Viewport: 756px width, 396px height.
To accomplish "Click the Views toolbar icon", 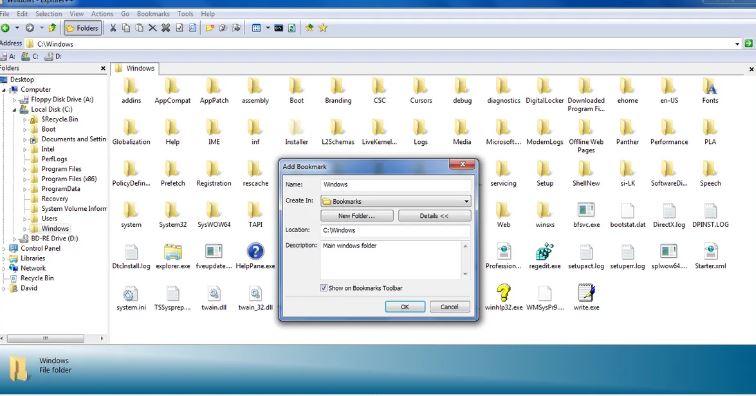I will pyautogui.click(x=256, y=28).
